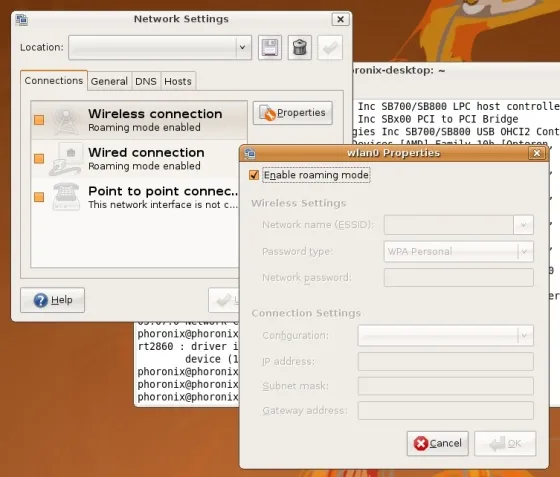Open the Location dropdown
The height and width of the screenshot is (477, 560).
pyautogui.click(x=160, y=47)
